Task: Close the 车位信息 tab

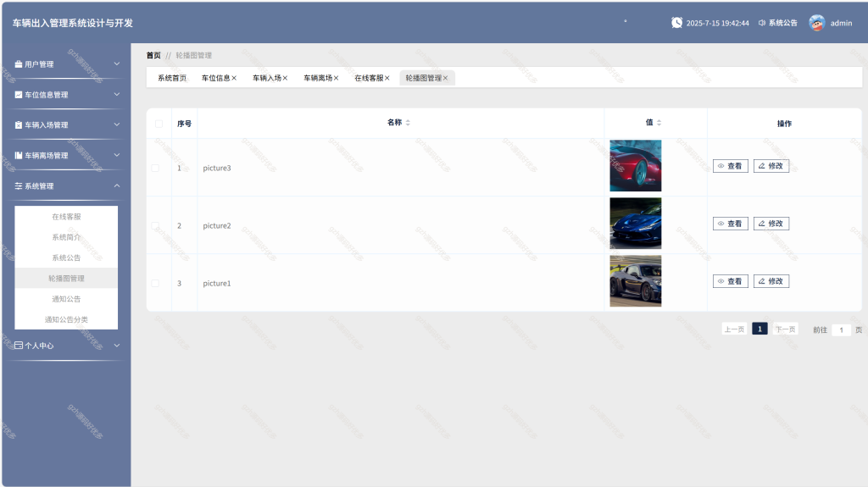Action: (x=234, y=78)
